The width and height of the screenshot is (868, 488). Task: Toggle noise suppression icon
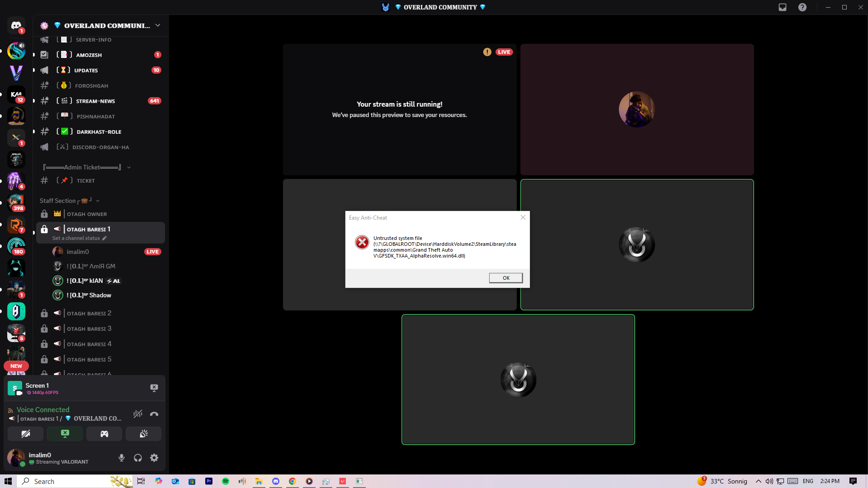[138, 414]
